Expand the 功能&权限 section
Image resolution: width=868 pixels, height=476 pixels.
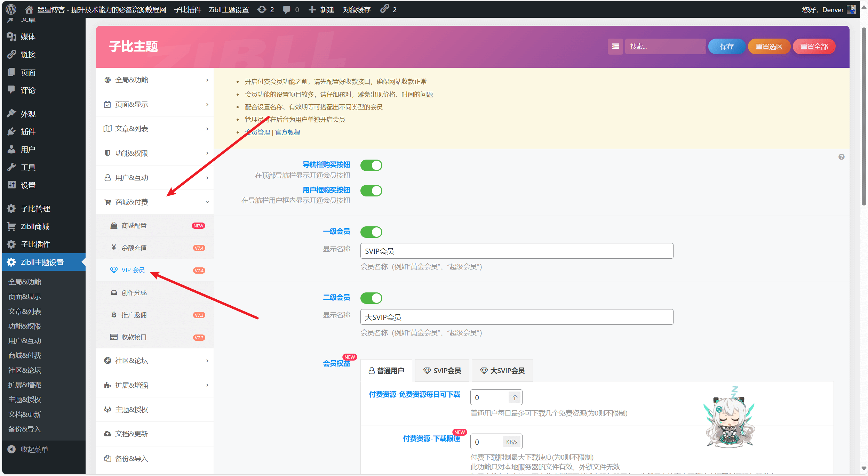pyautogui.click(x=155, y=153)
